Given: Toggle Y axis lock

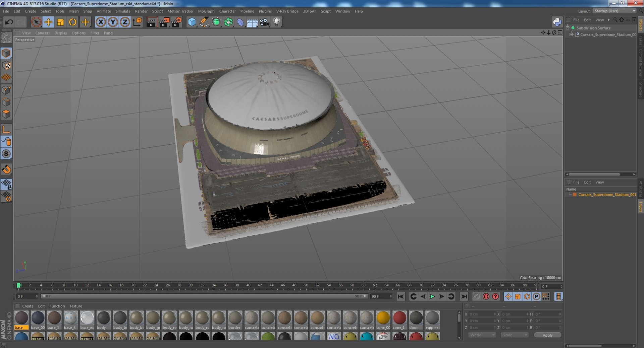Looking at the screenshot, I should pos(113,22).
